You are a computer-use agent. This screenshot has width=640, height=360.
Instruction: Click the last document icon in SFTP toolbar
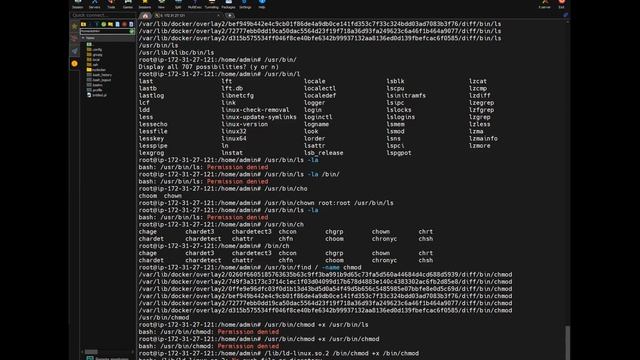coord(131,24)
